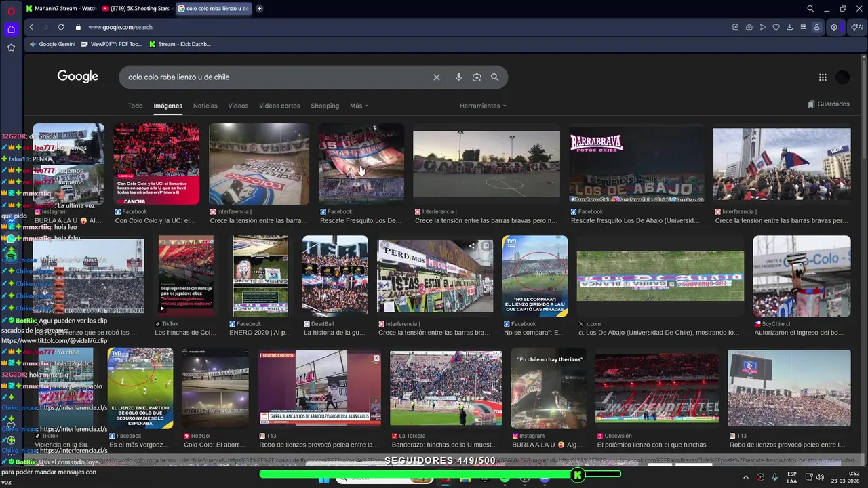The image size is (868, 488).
Task: Open the Google Gemini bookmark
Action: pyautogui.click(x=52, y=44)
